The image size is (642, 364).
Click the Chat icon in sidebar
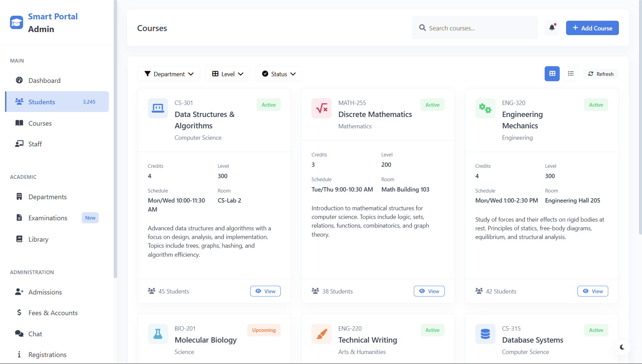click(x=19, y=334)
